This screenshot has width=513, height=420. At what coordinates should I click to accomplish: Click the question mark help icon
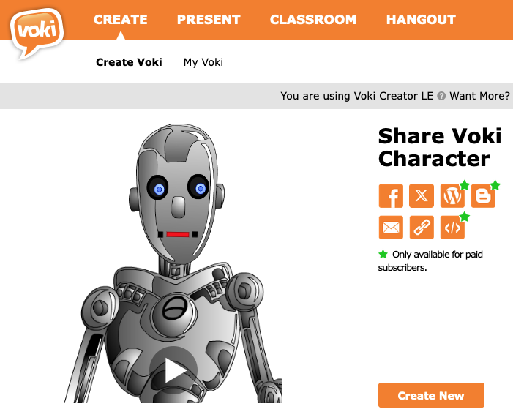(x=441, y=96)
